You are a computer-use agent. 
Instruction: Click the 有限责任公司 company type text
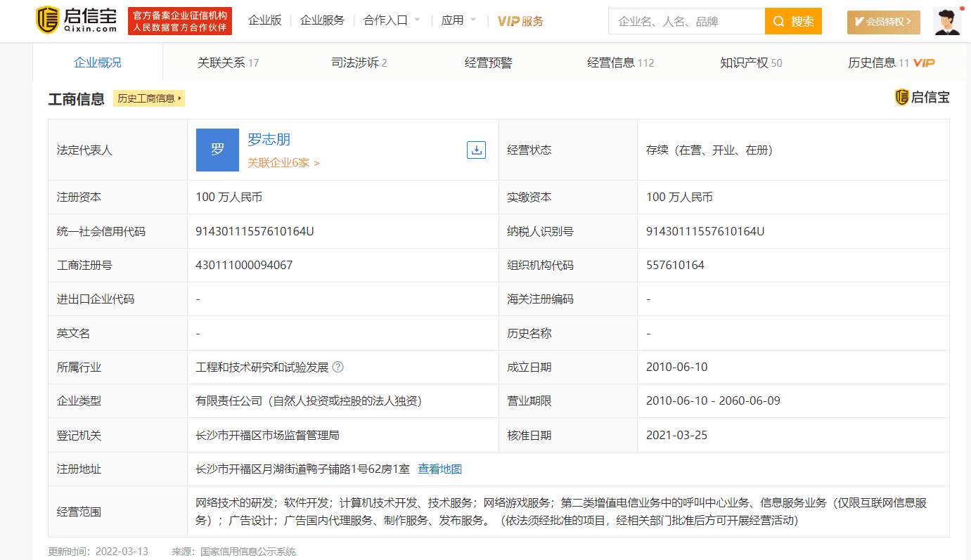309,401
